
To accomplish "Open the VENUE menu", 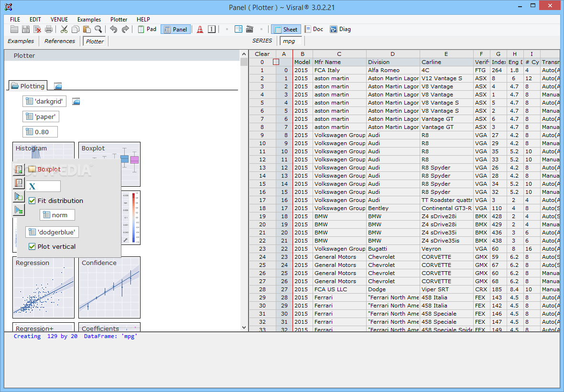I will click(59, 20).
